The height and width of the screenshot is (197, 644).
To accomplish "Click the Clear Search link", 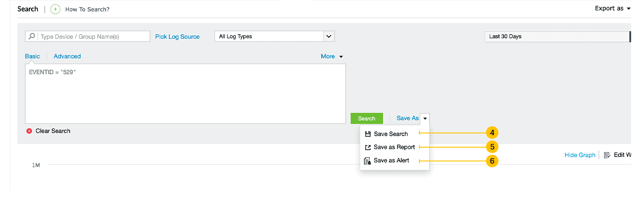I will 53,131.
